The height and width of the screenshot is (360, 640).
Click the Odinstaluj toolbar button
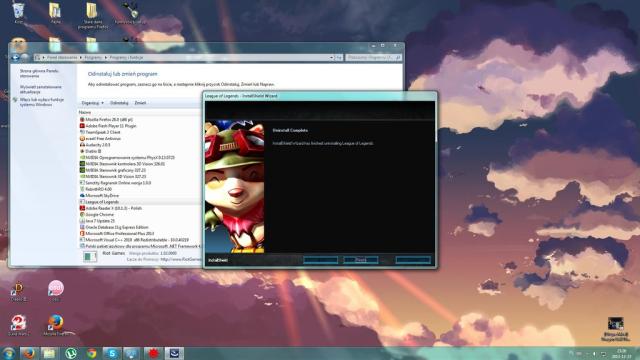point(119,103)
